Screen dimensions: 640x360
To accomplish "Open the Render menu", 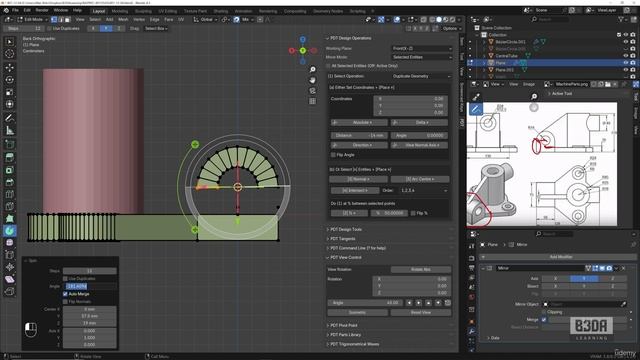I will point(42,10).
